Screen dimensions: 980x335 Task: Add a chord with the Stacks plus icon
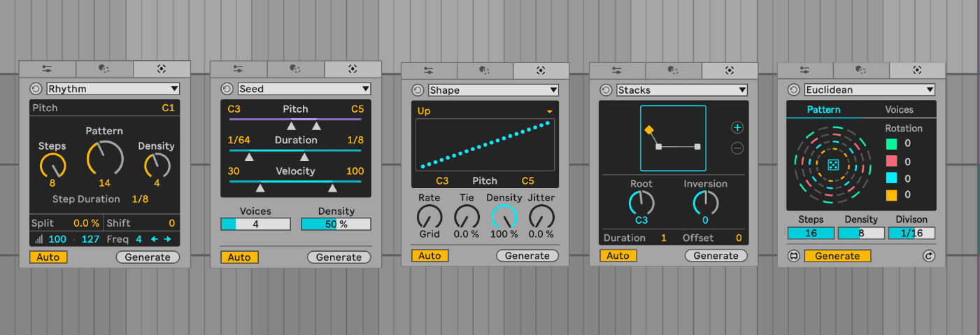click(737, 127)
